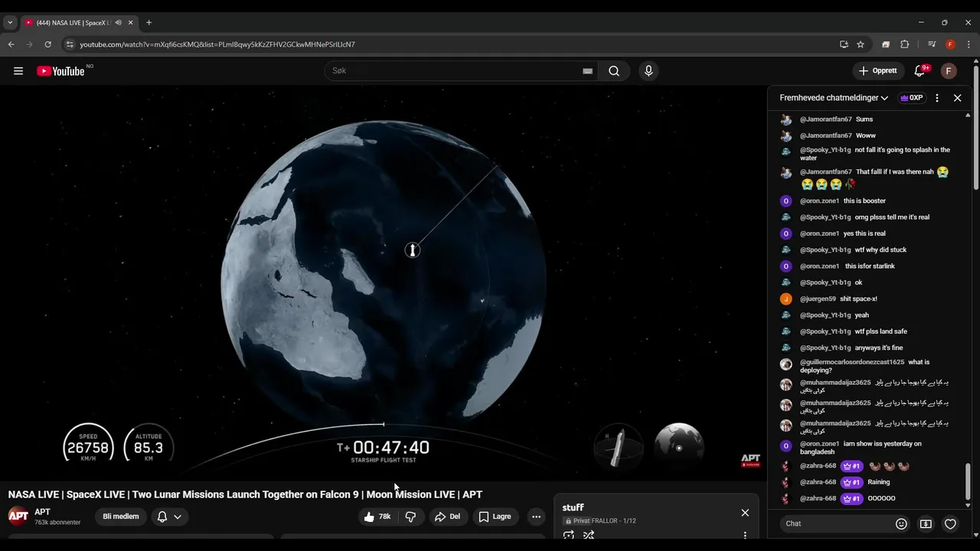Expand Fremhevede chatmeldinger chat mode dropdown
Image resolution: width=980 pixels, height=551 pixels.
(834, 98)
